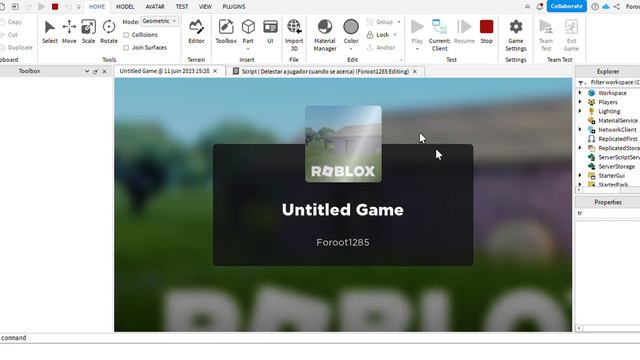Click the Color circle icon
The width and height of the screenshot is (640, 360).
[351, 27]
